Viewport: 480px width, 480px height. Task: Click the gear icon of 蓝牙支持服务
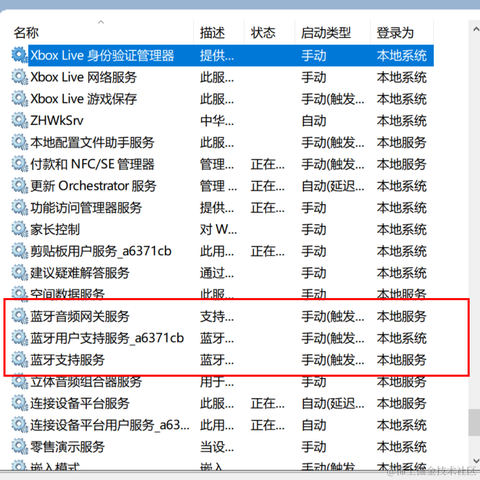pyautogui.click(x=20, y=360)
